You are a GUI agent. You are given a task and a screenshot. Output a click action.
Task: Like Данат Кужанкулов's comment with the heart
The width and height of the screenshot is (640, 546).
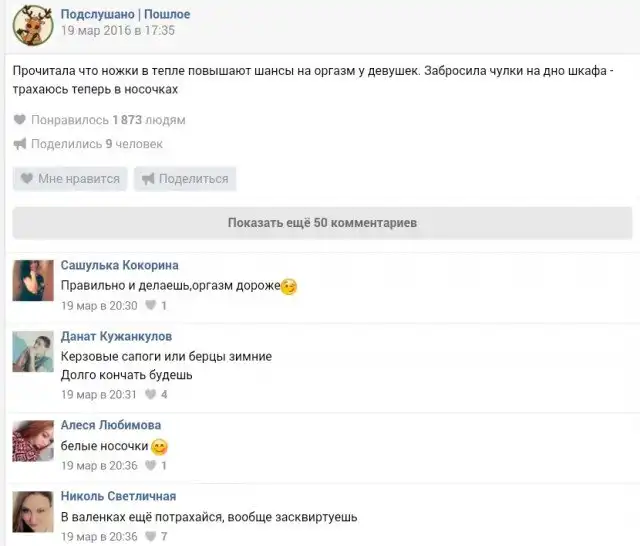point(151,395)
